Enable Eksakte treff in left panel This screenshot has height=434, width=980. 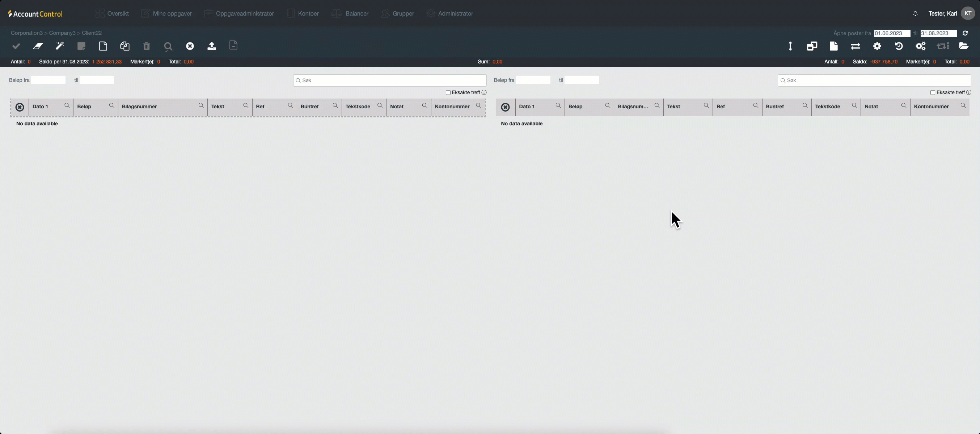coord(448,92)
